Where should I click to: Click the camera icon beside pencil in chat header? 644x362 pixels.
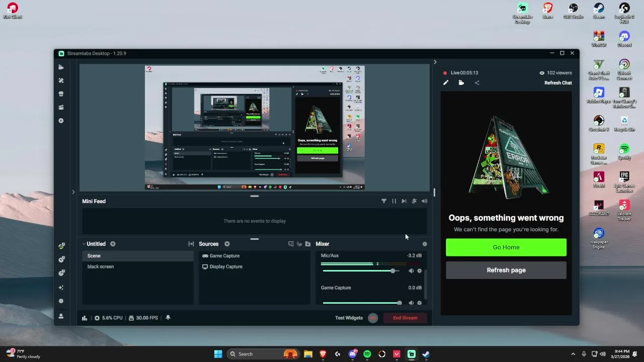click(x=461, y=83)
